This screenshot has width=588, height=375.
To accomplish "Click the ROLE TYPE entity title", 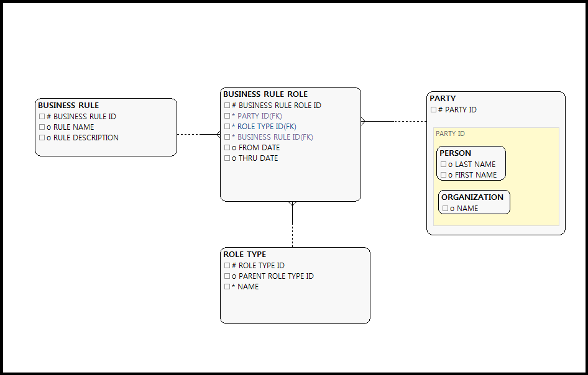I will click(245, 255).
